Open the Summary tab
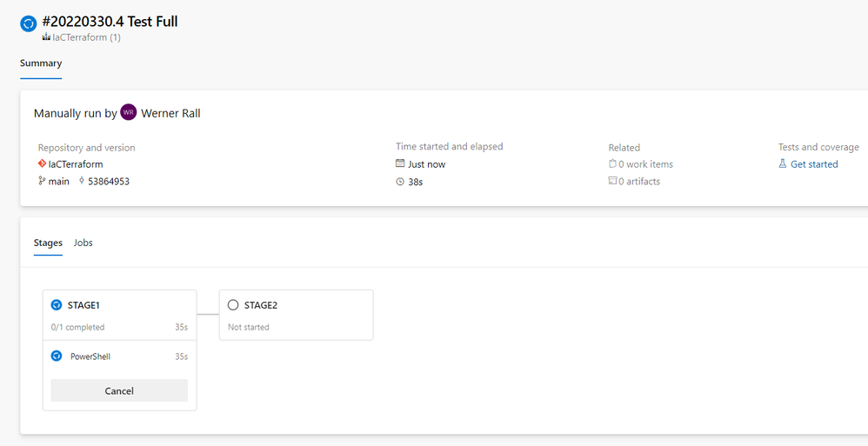Viewport: 868px width, 446px height. coord(41,63)
